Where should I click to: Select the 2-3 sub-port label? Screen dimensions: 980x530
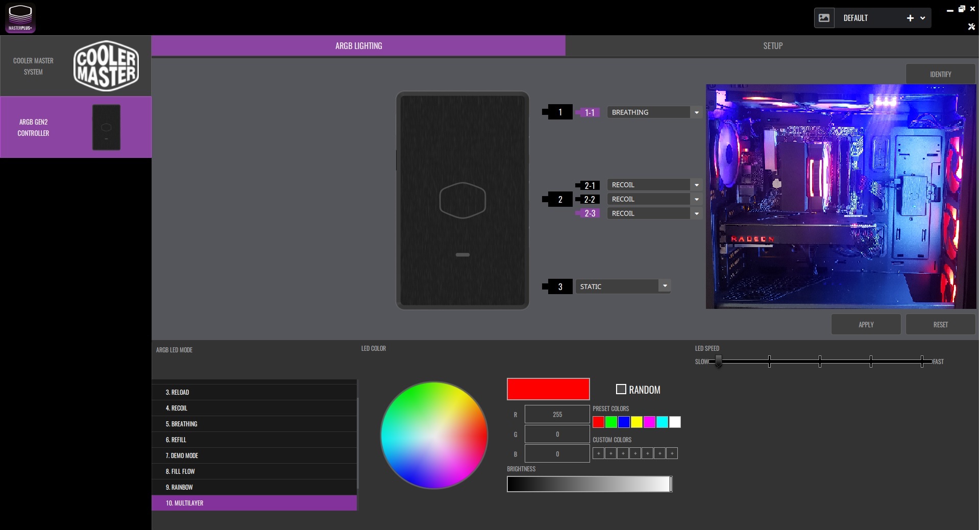590,213
